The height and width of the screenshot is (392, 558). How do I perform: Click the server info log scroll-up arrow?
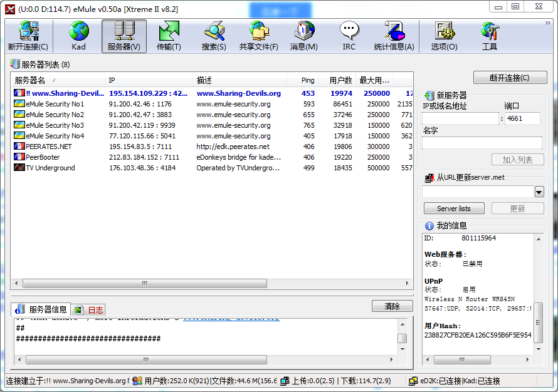click(x=403, y=324)
